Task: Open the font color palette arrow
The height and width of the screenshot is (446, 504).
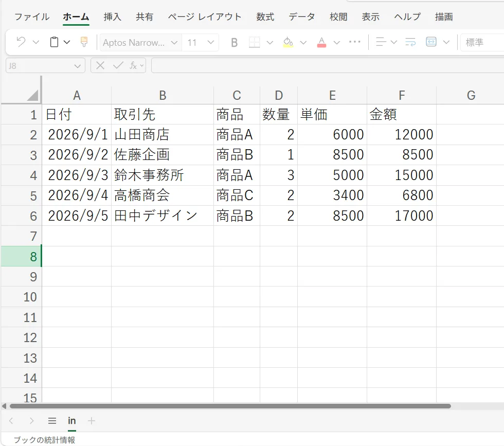Action: 337,43
